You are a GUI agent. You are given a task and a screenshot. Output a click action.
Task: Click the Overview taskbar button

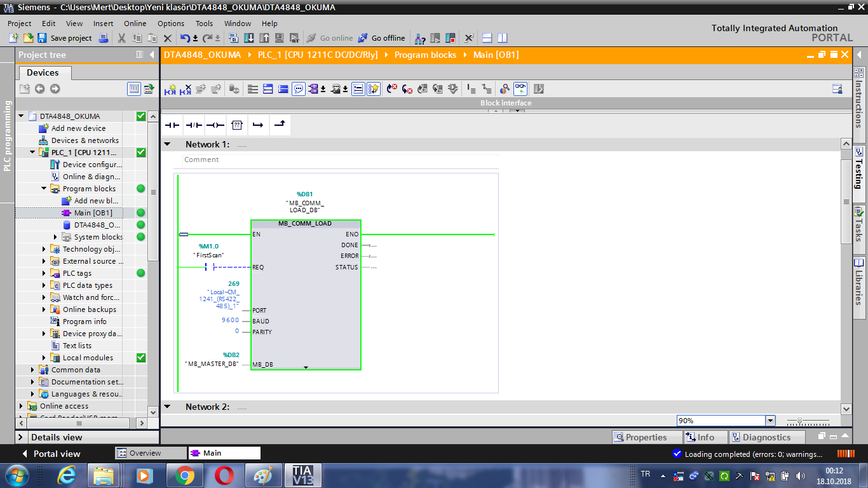(151, 453)
